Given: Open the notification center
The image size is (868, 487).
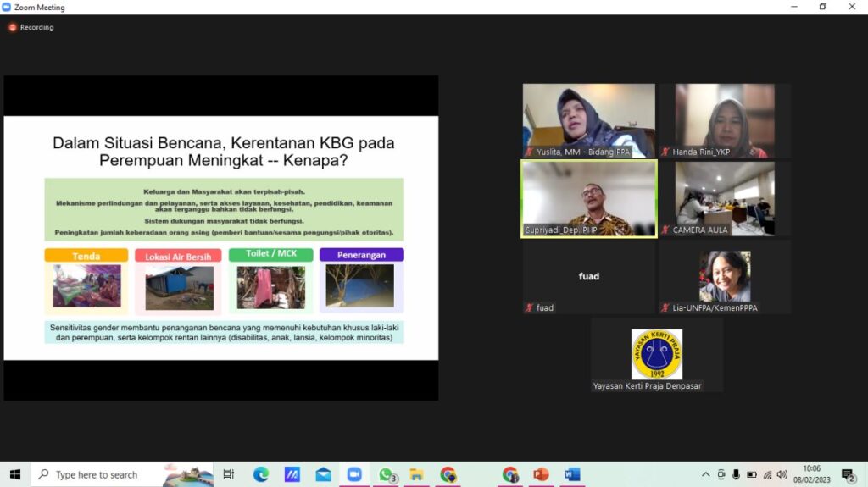Looking at the screenshot, I should pos(848,474).
